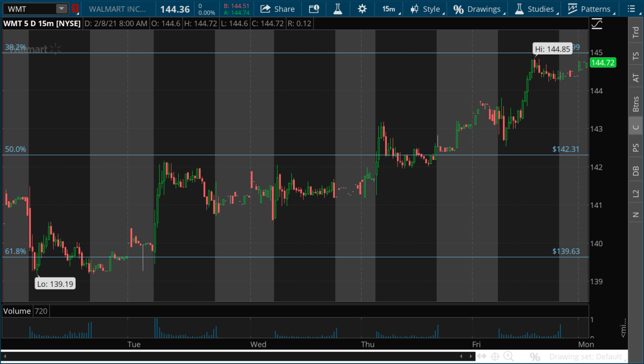This screenshot has width=644, height=364.
Task: Toggle the N sidebar panel
Action: click(636, 214)
